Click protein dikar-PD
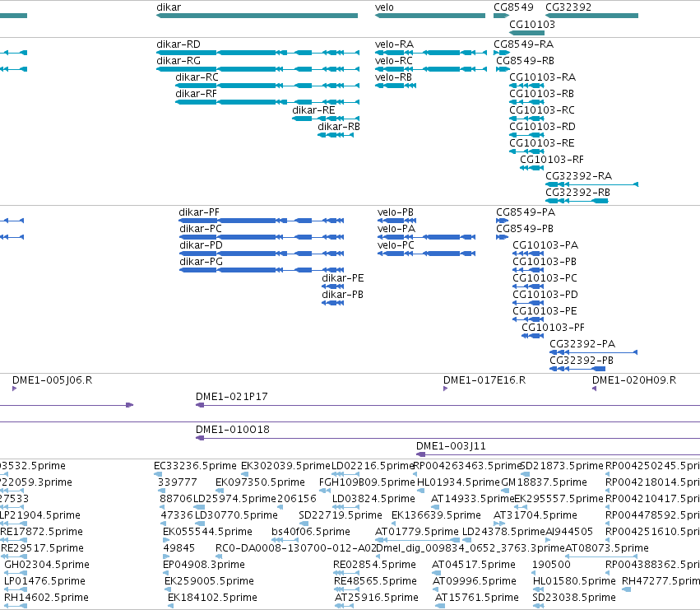This screenshot has height=610, width=700. click(x=201, y=245)
